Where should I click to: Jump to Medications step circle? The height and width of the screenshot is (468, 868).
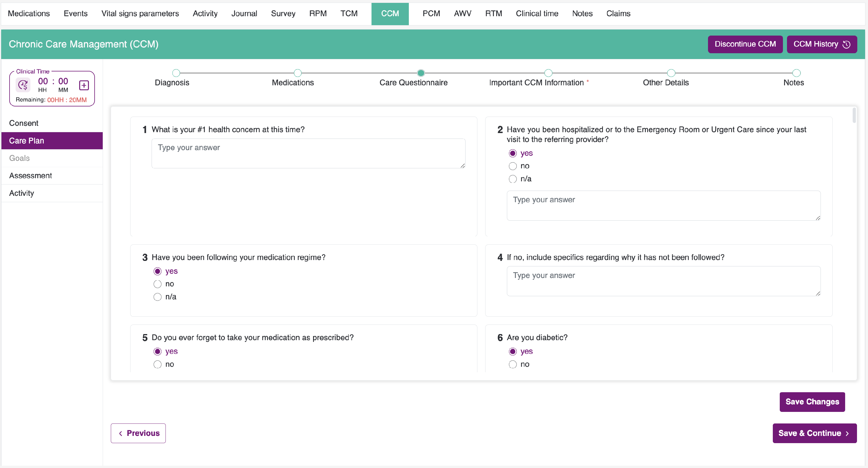point(297,73)
